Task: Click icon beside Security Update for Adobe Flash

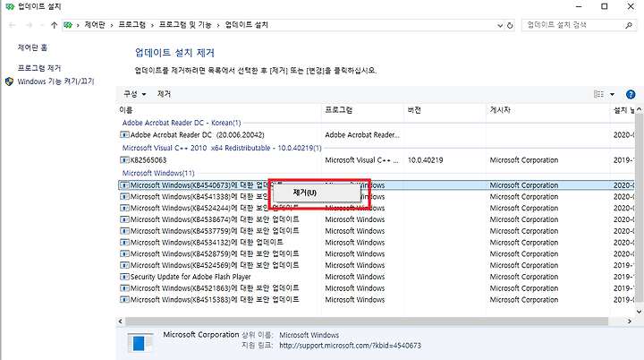Action: pyautogui.click(x=124, y=277)
